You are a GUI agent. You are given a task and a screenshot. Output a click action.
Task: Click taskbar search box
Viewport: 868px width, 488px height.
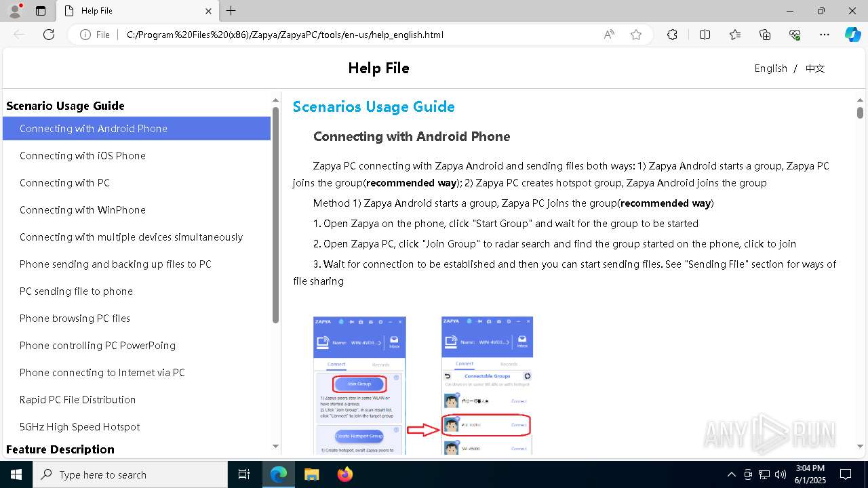130,474
